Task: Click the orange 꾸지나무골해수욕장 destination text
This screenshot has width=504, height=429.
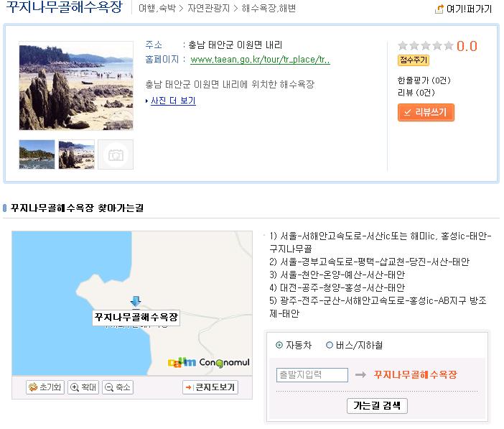Action: click(x=415, y=374)
